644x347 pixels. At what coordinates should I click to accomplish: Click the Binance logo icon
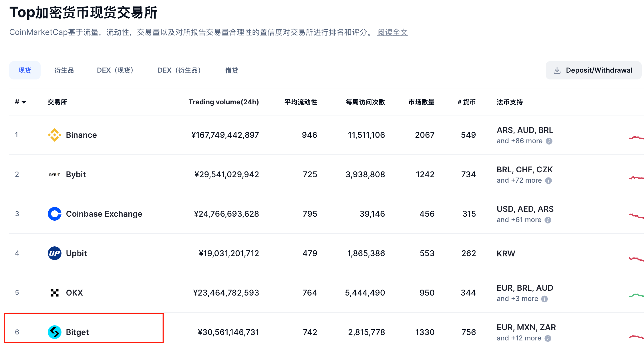coord(54,135)
